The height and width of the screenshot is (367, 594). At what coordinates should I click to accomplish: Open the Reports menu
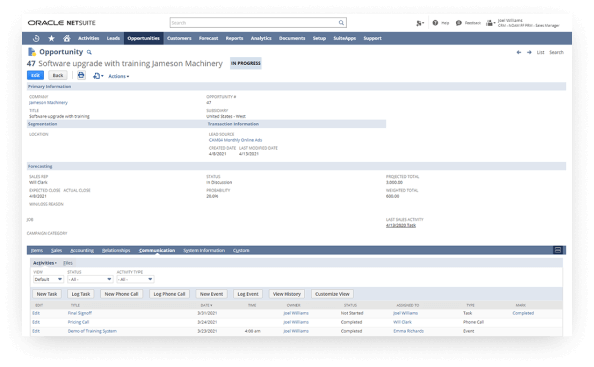point(234,38)
